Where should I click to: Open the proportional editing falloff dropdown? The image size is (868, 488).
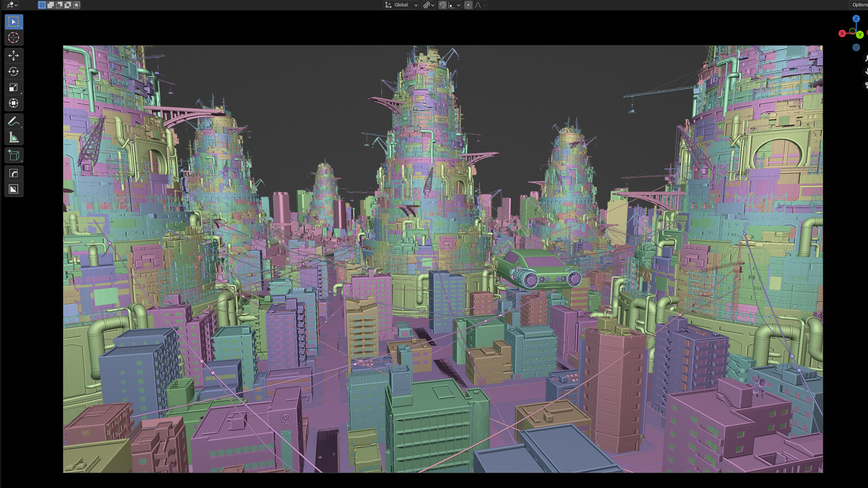coord(480,5)
